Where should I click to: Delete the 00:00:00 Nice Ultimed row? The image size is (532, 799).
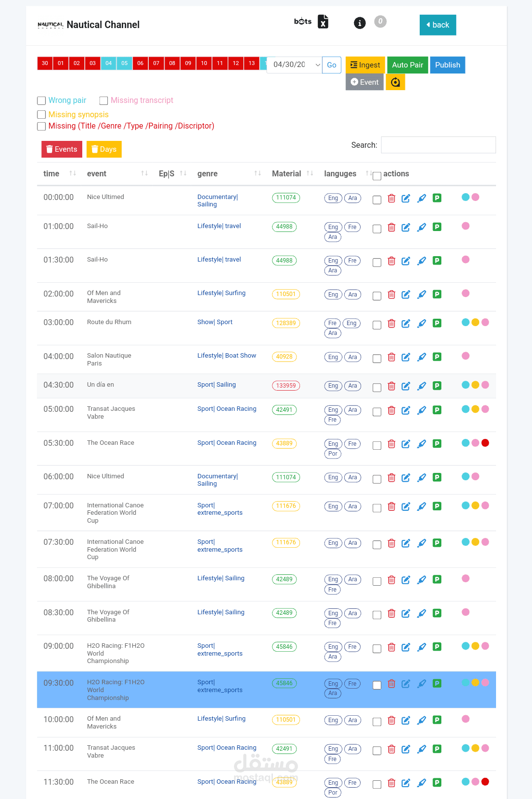[392, 198]
